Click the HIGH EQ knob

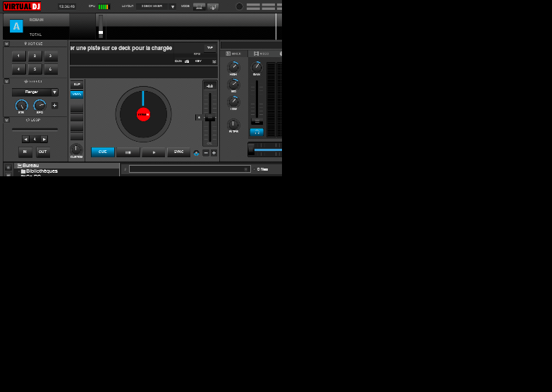pos(233,67)
